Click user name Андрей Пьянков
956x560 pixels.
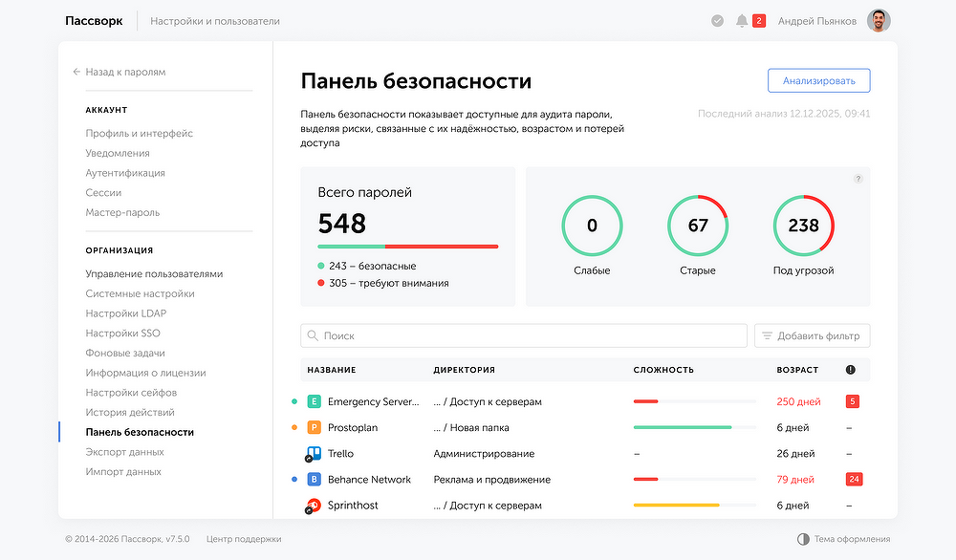(x=817, y=21)
